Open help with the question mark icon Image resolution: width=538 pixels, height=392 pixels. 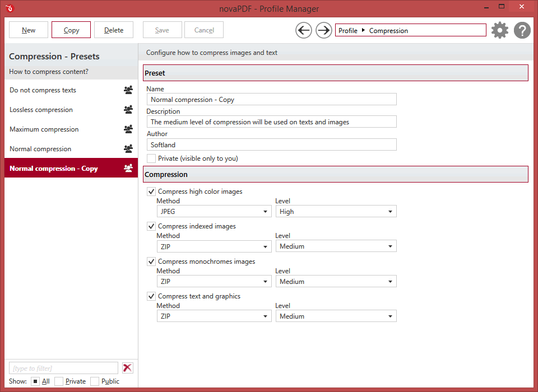click(522, 30)
